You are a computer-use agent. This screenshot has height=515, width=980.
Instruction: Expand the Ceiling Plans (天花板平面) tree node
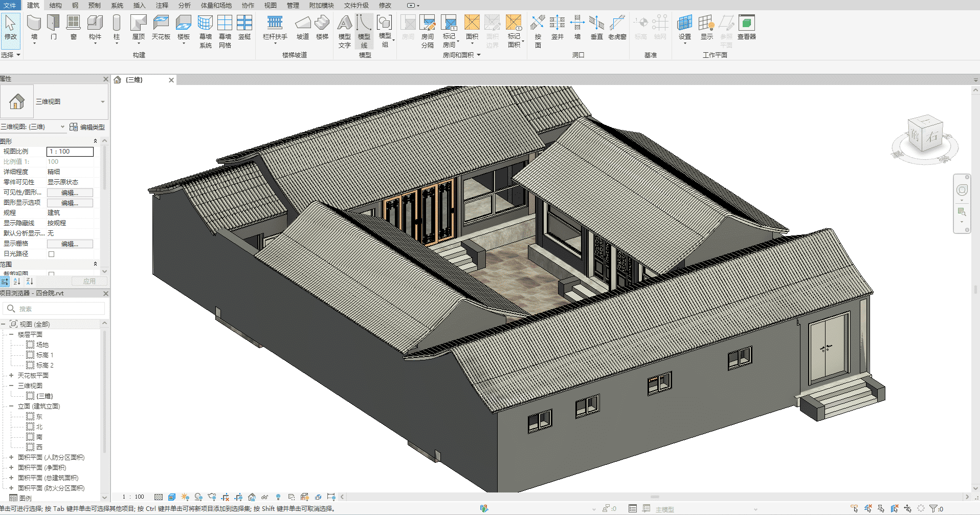coord(11,375)
